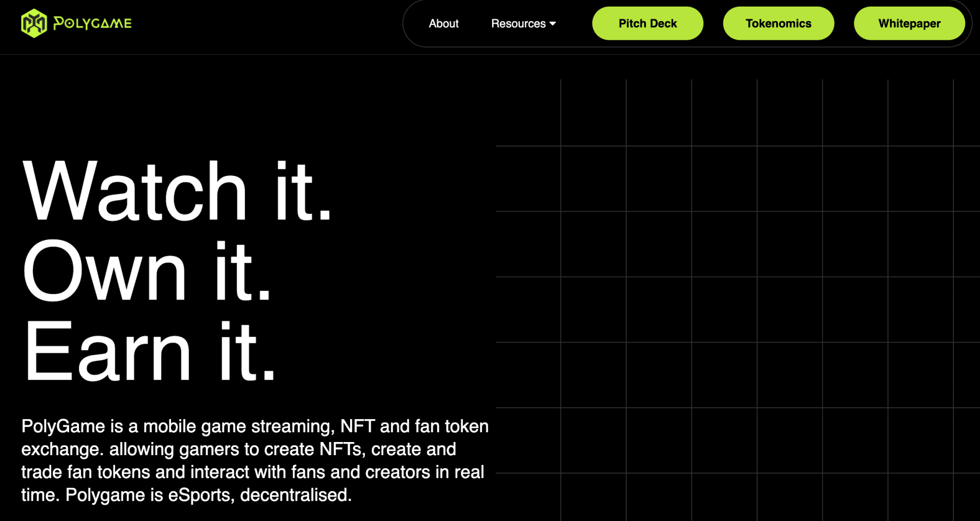Viewport: 980px width, 521px height.
Task: Click the PolyGame hexagon logo icon
Action: (34, 23)
